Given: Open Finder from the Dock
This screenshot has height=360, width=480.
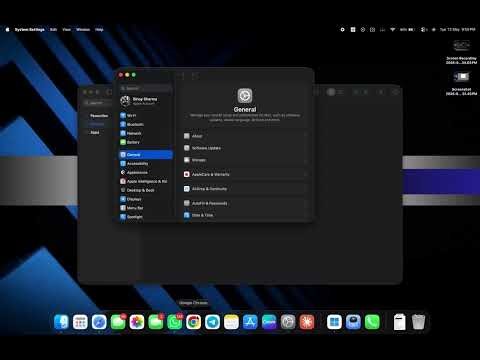Looking at the screenshot, I should [61, 322].
